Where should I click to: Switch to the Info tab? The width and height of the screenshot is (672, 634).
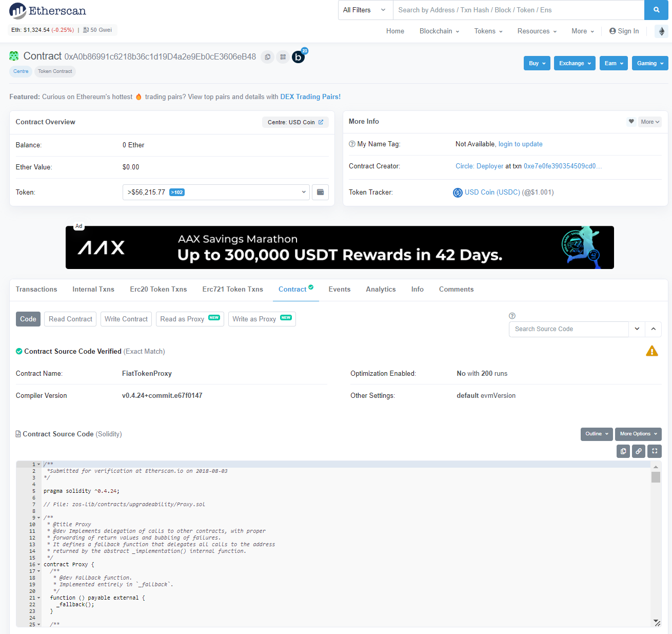[418, 290]
